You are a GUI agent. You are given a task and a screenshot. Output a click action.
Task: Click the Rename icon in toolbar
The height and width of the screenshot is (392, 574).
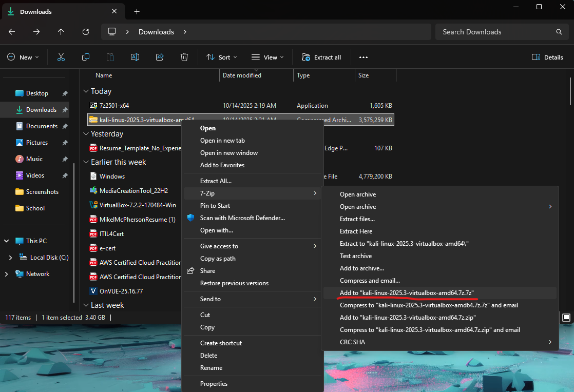pyautogui.click(x=135, y=57)
